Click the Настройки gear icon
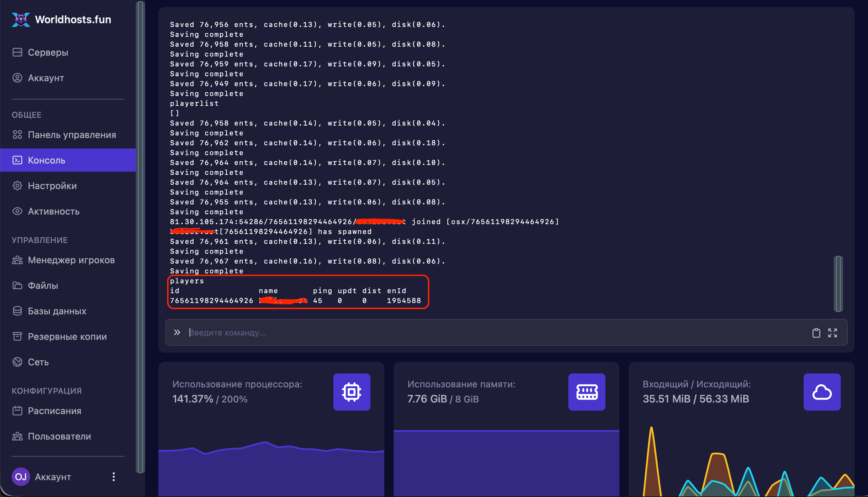The width and height of the screenshot is (868, 497). point(17,186)
